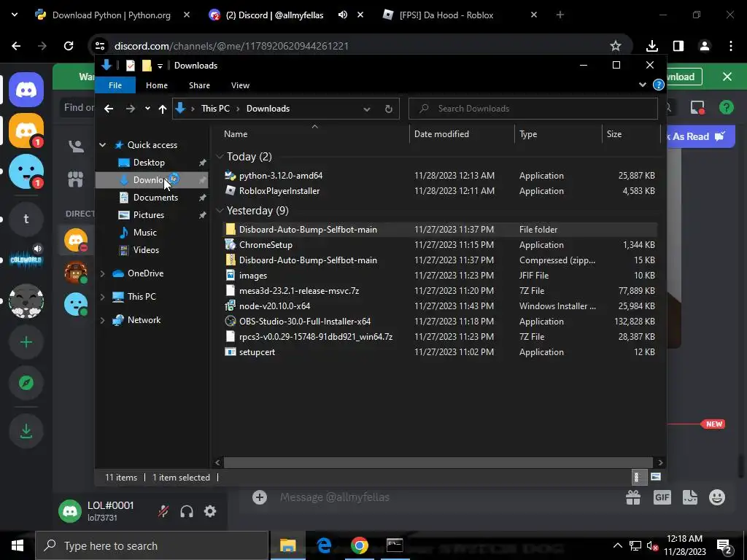This screenshot has height=560, width=747.
Task: Open the Explorer File menu tab
Action: coord(115,85)
